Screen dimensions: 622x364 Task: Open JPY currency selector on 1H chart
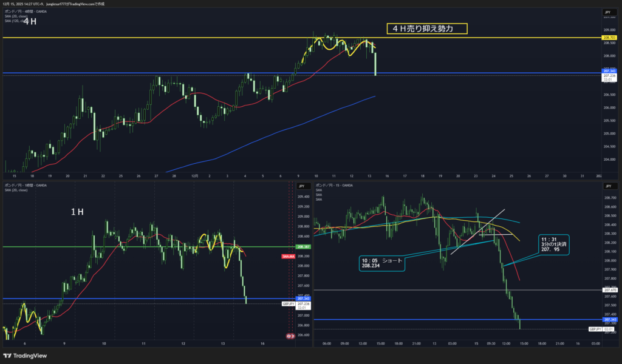(x=301, y=186)
